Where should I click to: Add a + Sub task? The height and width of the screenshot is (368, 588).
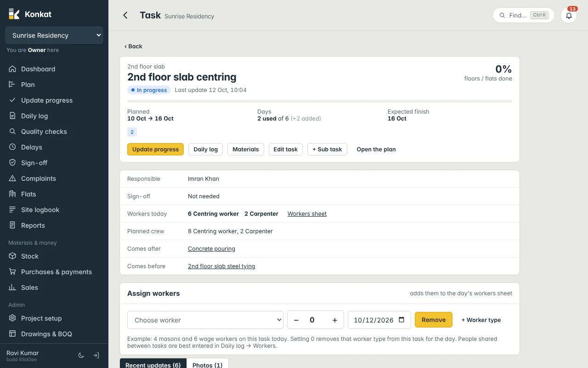tap(327, 149)
